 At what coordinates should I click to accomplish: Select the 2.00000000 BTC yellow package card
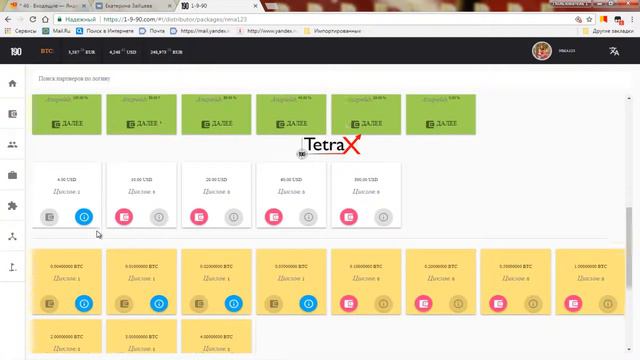[x=67, y=336]
